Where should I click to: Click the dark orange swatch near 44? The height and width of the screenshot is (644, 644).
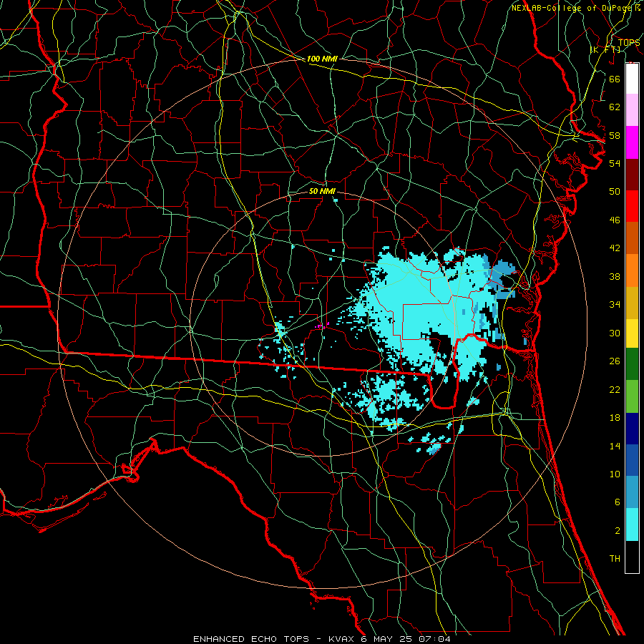[x=632, y=238]
